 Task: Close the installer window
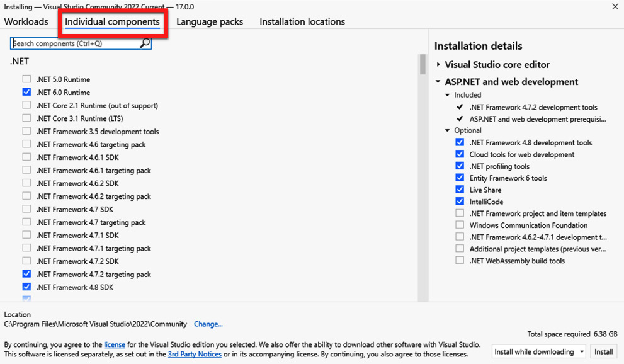pos(615,6)
